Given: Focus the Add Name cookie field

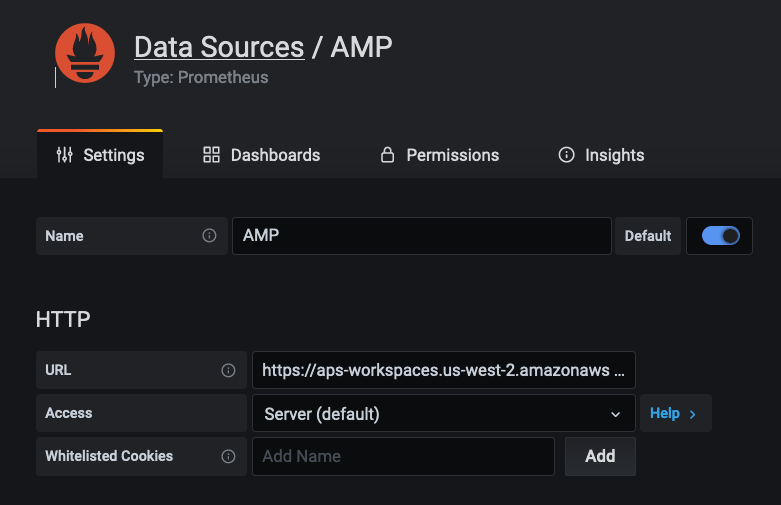Looking at the screenshot, I should click(403, 456).
